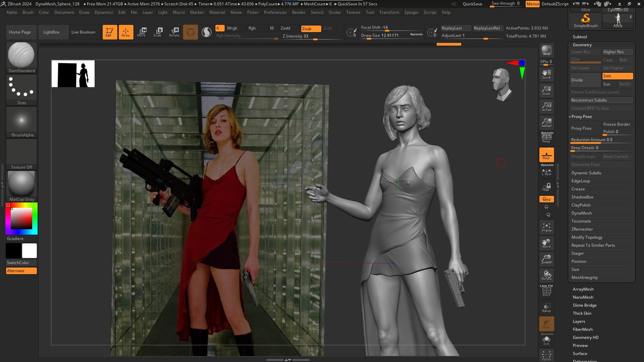Open the BrushAlpha alpha picker

coord(21,122)
